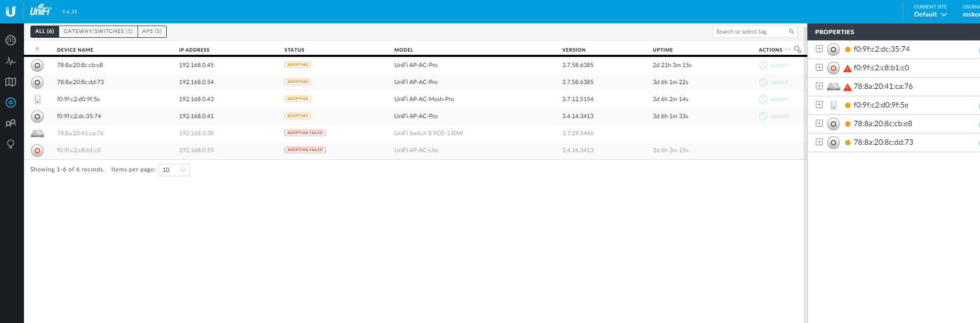This screenshot has height=323, width=980.
Task: Click the Ubiquiti U logo
Action: [11, 11]
